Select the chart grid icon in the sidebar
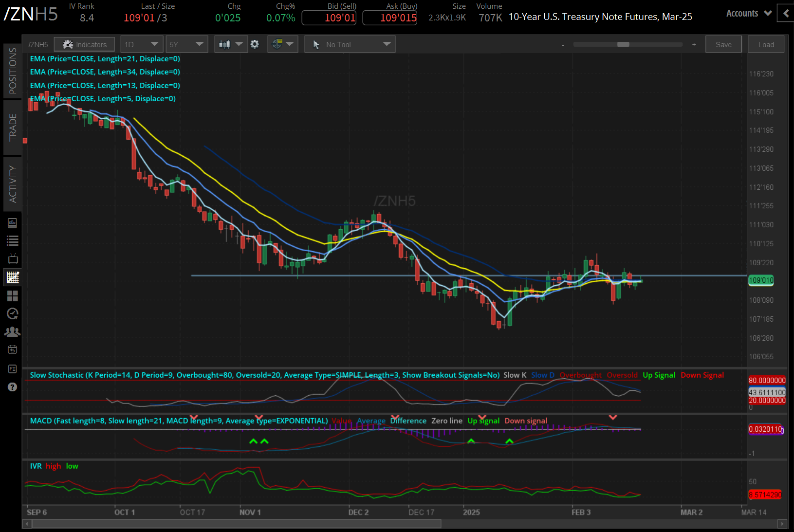 (12, 277)
